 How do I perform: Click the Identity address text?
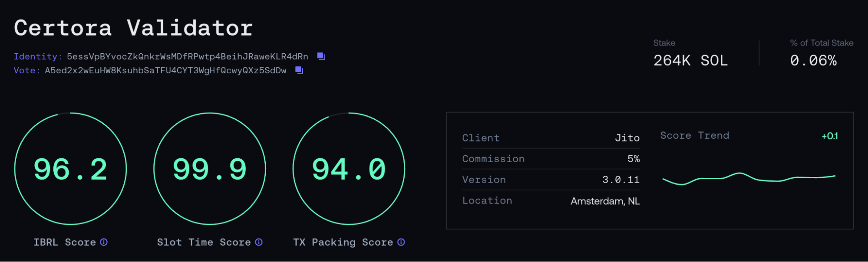[187, 56]
